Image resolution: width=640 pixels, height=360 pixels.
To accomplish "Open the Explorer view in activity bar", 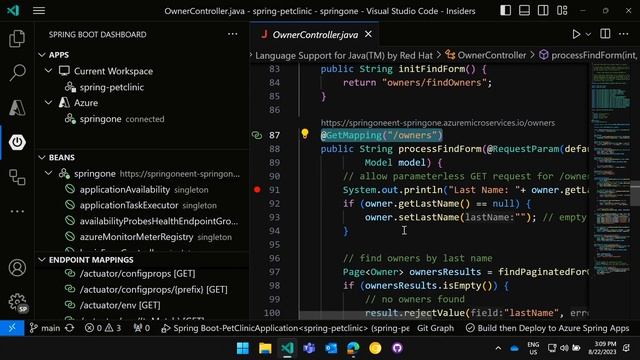I will tap(17, 39).
